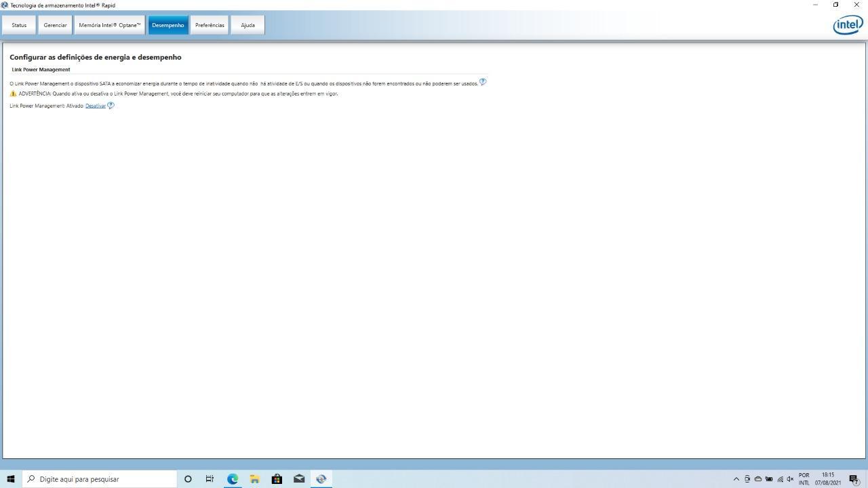The image size is (868, 488).
Task: Click the 'Configurar as definições de energia e desempenho' title
Action: tap(96, 58)
